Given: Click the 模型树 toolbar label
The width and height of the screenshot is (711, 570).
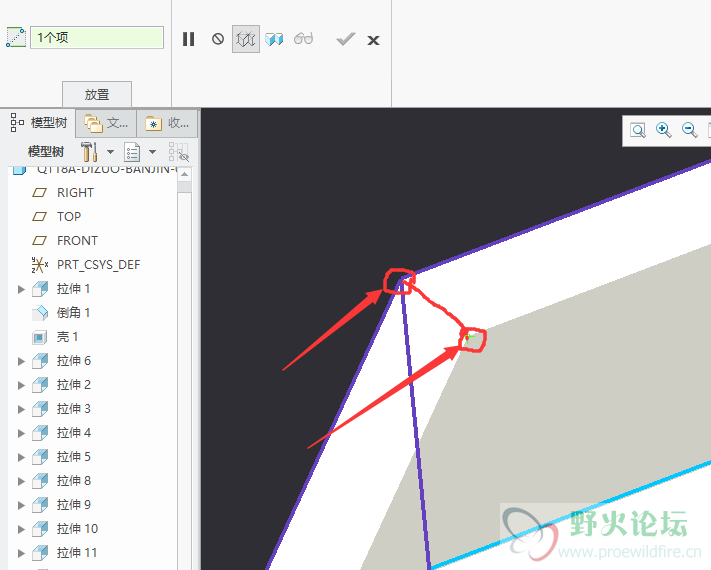Looking at the screenshot, I should [46, 151].
